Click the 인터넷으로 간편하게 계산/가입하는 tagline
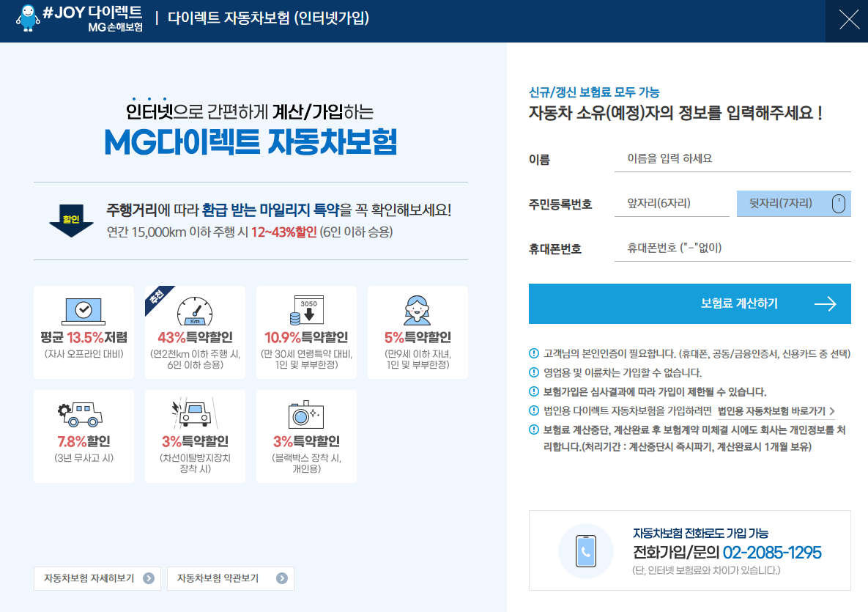The width and height of the screenshot is (868, 612). click(250, 112)
